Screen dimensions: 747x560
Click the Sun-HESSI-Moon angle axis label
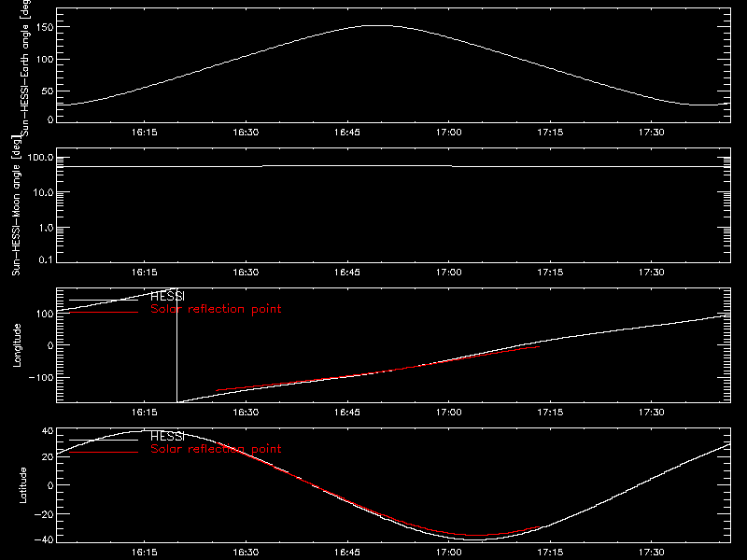(x=16, y=205)
